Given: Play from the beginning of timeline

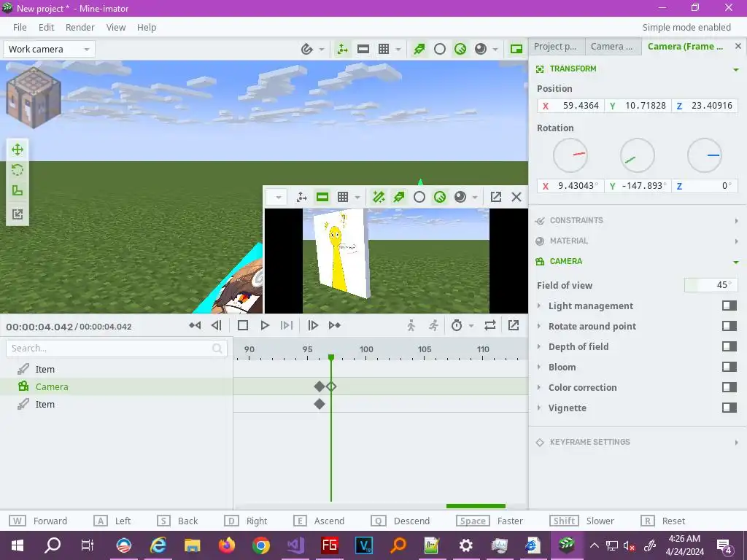Looking at the screenshot, I should click(286, 325).
